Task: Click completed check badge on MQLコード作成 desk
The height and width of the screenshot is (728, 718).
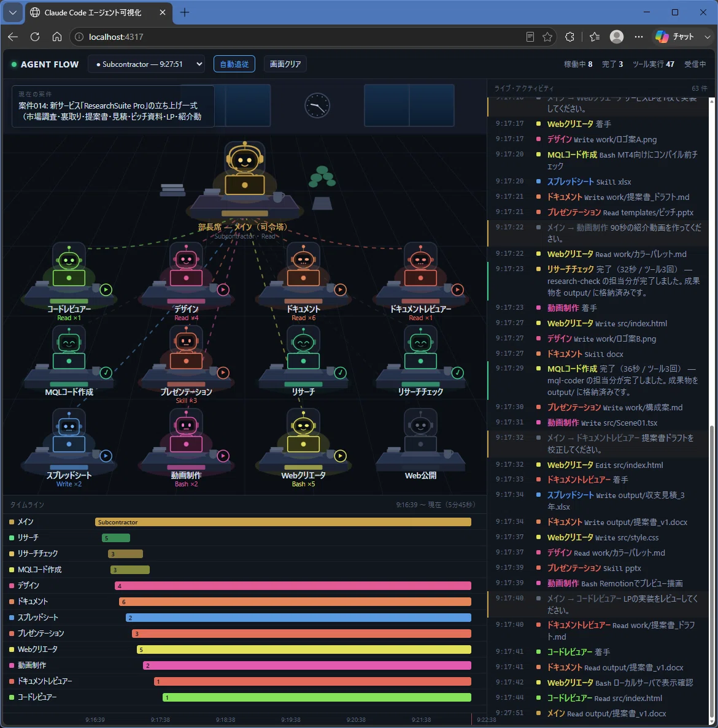Action: click(106, 373)
